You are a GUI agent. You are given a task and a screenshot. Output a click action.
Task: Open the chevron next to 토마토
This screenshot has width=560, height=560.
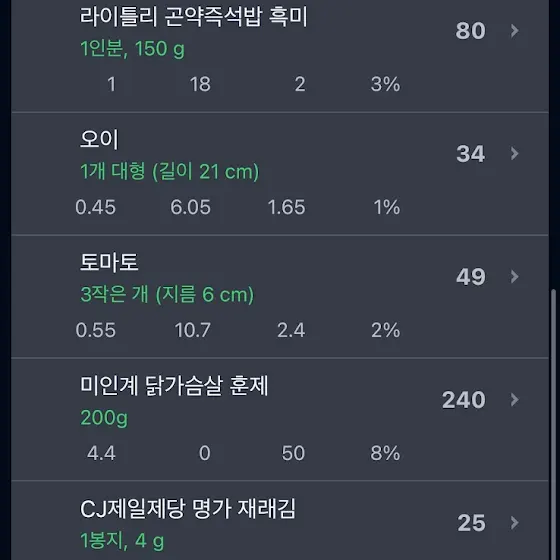tap(514, 276)
